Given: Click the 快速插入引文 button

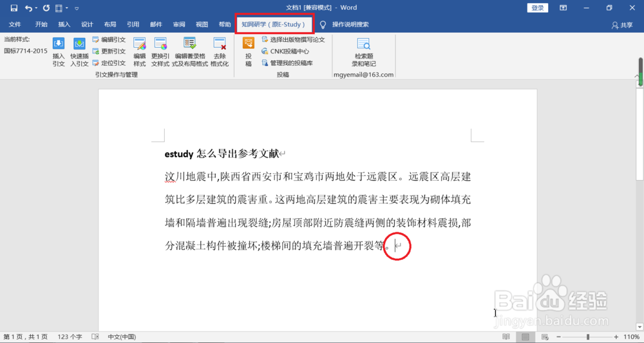Looking at the screenshot, I should coord(79,52).
